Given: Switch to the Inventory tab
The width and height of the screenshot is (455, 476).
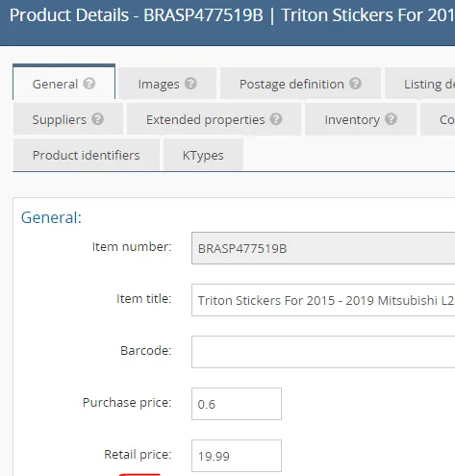Looking at the screenshot, I should pyautogui.click(x=361, y=119).
